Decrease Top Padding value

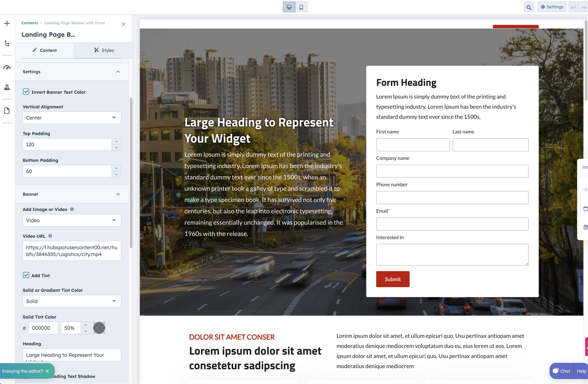tap(116, 148)
